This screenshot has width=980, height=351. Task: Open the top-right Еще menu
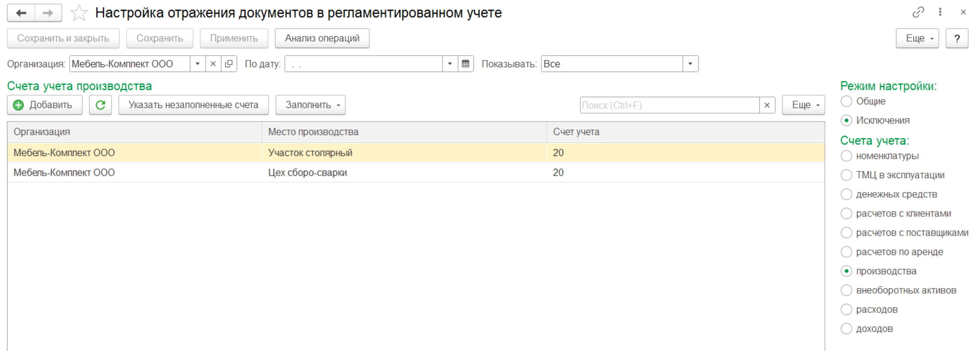917,39
